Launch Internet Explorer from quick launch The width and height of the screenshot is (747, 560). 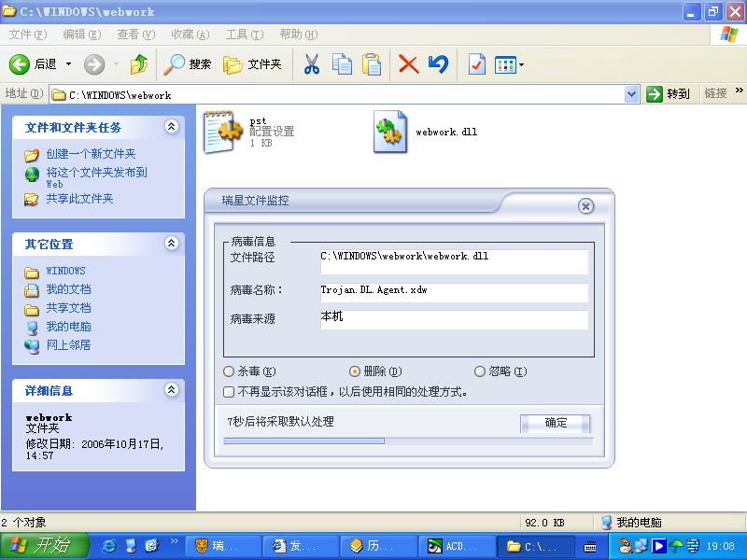pos(109,546)
